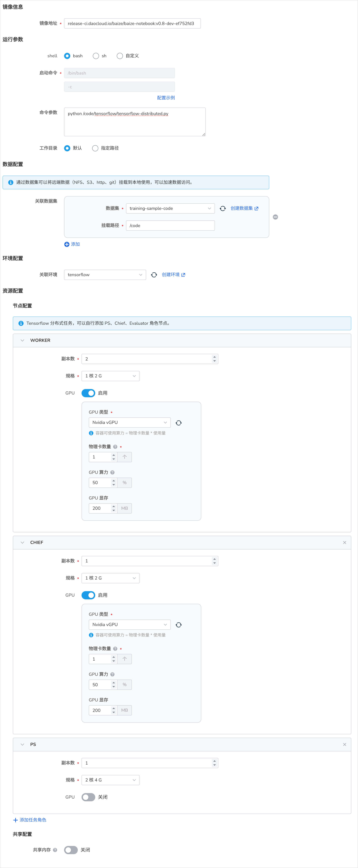Decrease CHIEF 副本数 stepper
The width and height of the screenshot is (358, 868).
(x=215, y=563)
